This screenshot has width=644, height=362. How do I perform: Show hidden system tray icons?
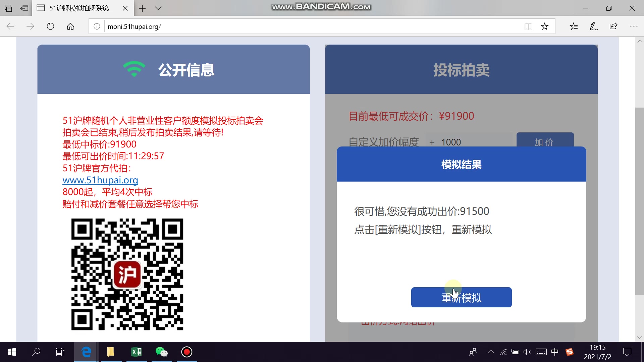pyautogui.click(x=491, y=352)
